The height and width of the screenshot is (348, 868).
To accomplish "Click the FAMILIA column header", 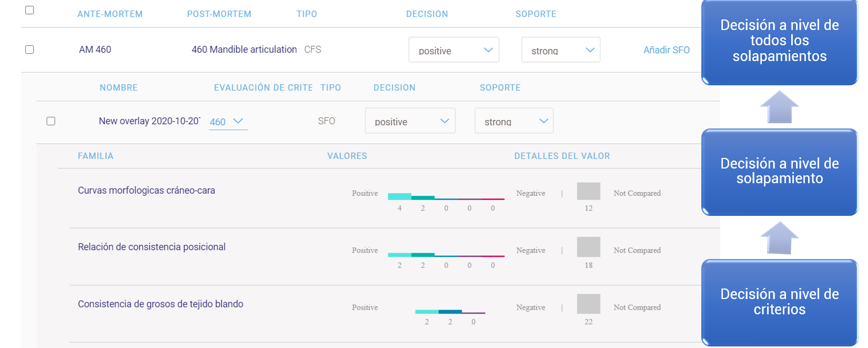I will [95, 156].
